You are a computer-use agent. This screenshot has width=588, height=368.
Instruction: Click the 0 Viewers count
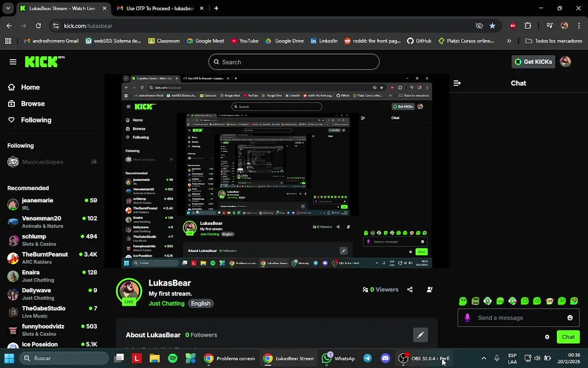click(380, 289)
